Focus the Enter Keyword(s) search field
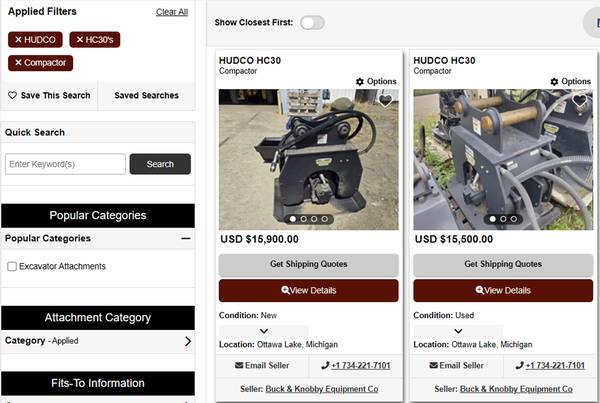 click(65, 164)
